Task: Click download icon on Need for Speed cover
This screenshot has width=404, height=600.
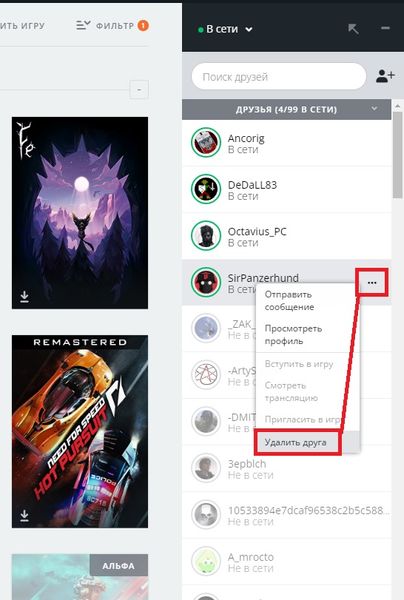Action: tap(24, 515)
